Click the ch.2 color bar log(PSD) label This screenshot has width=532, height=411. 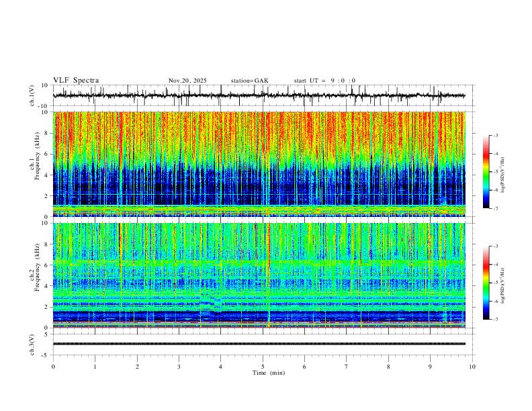click(503, 285)
